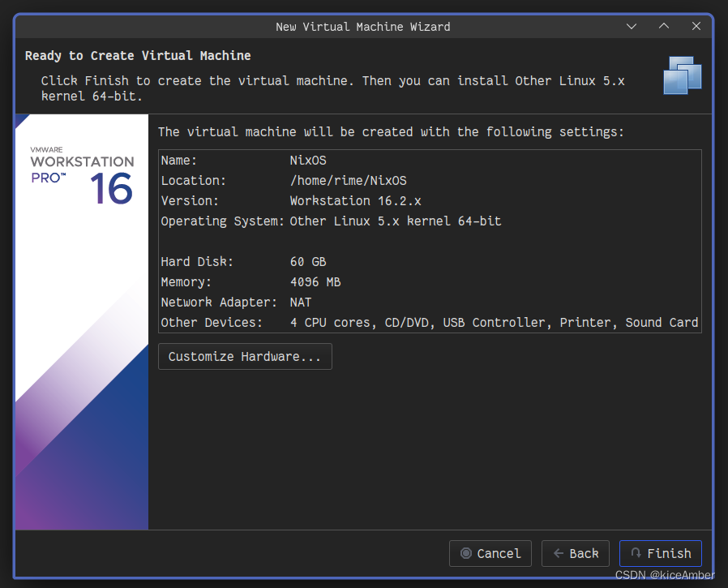728x588 pixels.
Task: Cancel the New Virtual Machine Wizard
Action: (x=490, y=553)
